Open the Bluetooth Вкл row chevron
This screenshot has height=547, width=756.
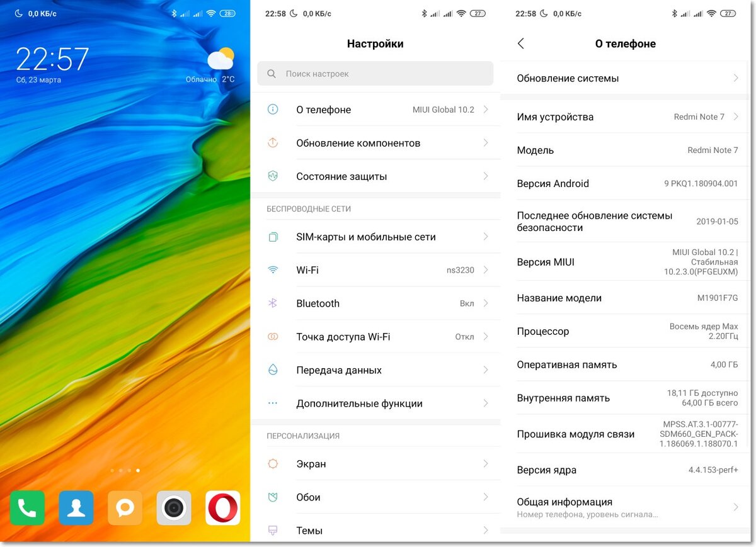coord(486,303)
